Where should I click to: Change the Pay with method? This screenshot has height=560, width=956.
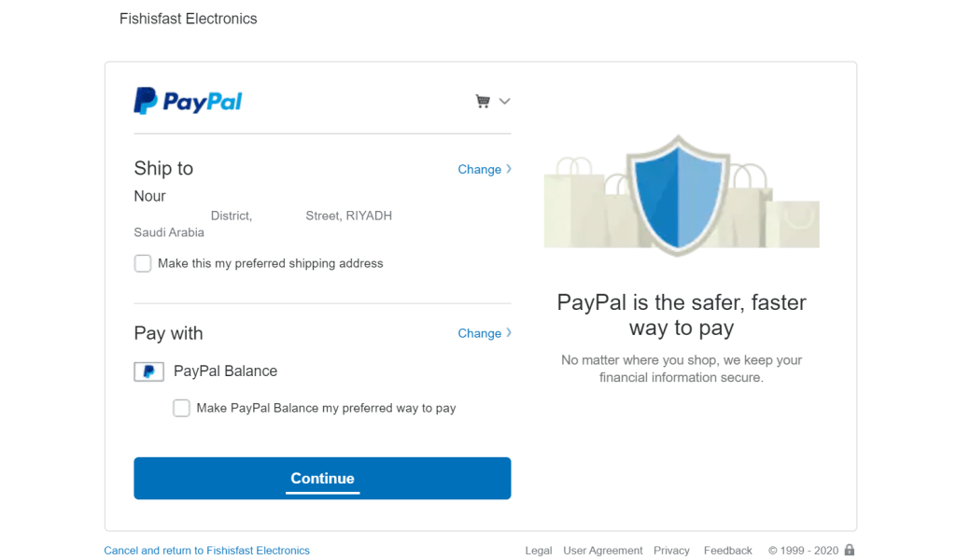point(479,333)
